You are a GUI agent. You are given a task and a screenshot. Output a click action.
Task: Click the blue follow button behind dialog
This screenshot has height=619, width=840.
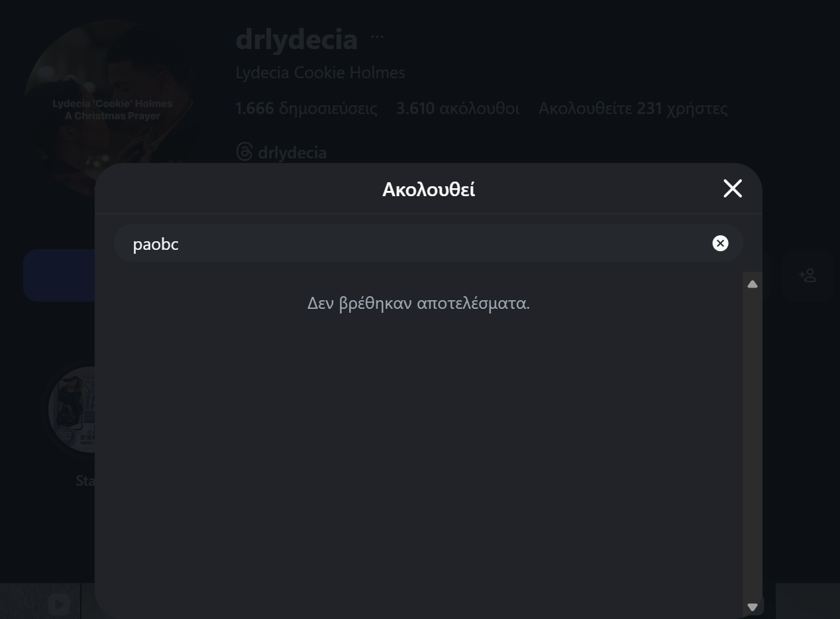(x=60, y=275)
